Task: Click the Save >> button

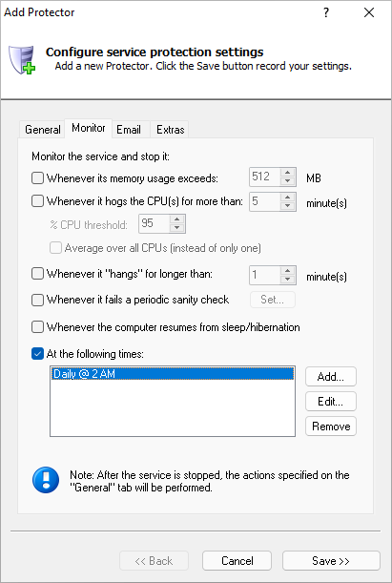Action: click(x=331, y=561)
